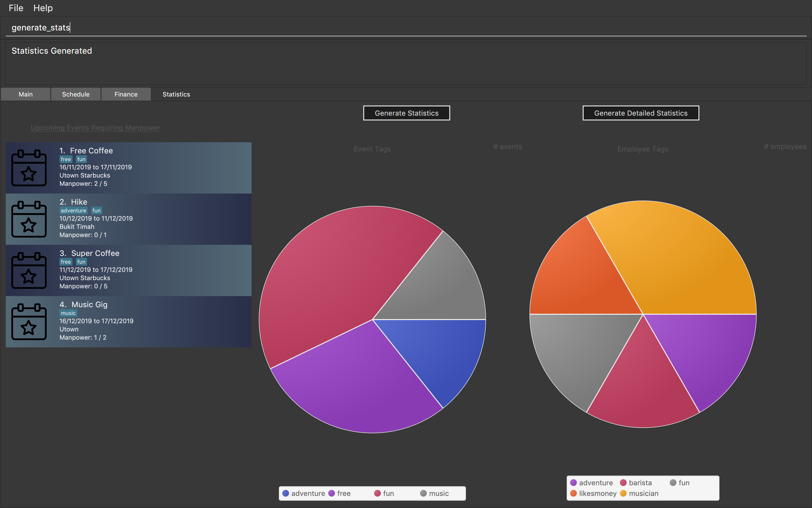Viewport: 812px width, 508px height.
Task: Click the '# events' column label
Action: click(x=507, y=147)
